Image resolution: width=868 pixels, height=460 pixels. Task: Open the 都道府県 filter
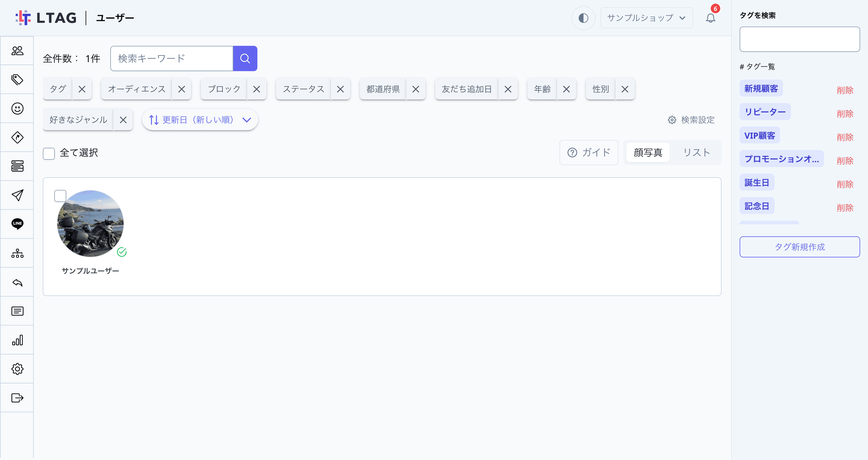point(383,89)
